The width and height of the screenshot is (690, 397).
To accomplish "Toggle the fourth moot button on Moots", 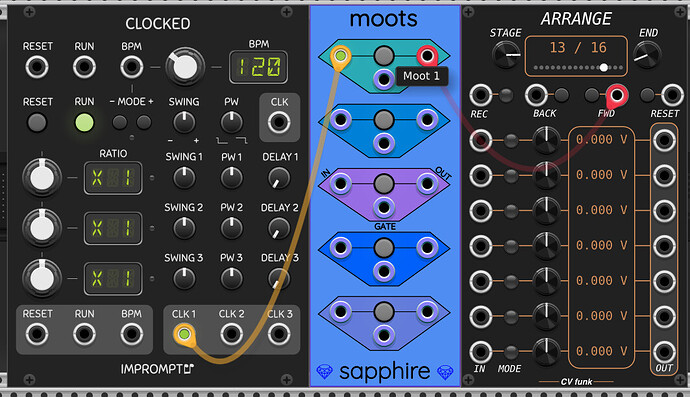I will click(x=384, y=248).
